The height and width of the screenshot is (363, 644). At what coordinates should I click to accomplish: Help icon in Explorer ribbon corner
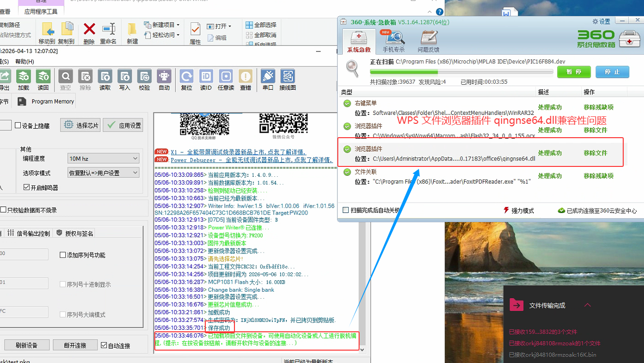pos(440,12)
